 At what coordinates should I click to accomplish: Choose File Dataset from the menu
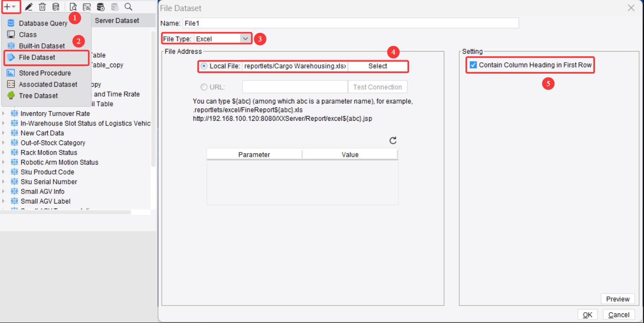[46, 57]
